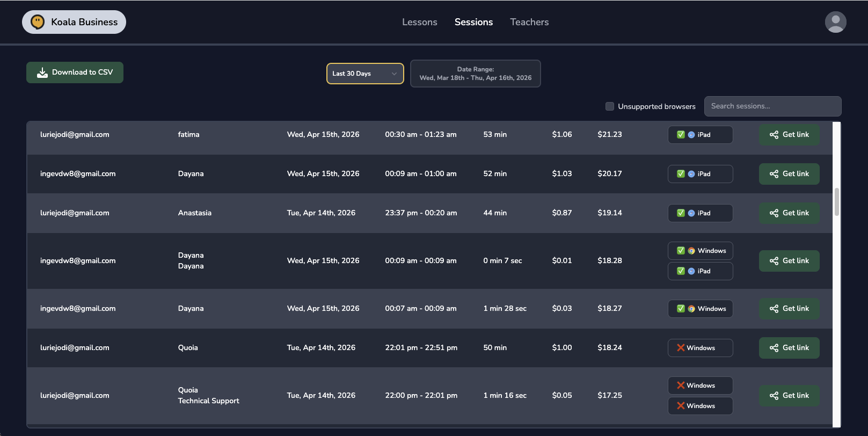Click the $20.17 amount
Viewport: 868px width, 436px height.
[x=610, y=174]
